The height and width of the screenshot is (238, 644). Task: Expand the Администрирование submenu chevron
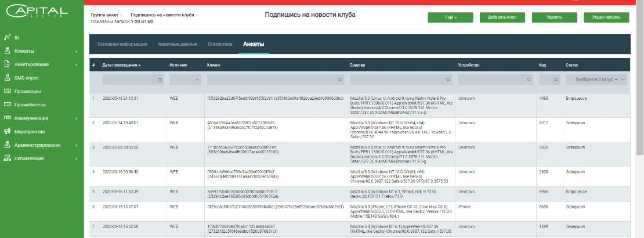point(77,145)
